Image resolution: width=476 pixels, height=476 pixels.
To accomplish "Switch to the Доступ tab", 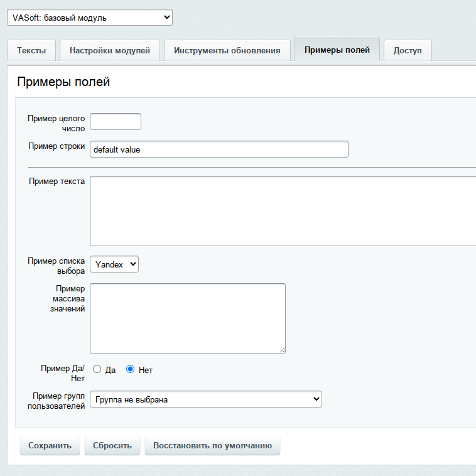I will pyautogui.click(x=408, y=51).
